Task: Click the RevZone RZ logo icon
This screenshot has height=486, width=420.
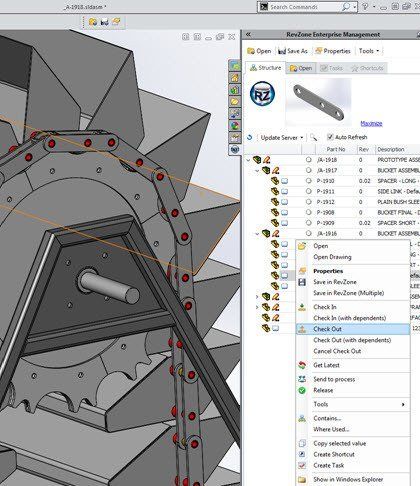Action: click(x=262, y=93)
